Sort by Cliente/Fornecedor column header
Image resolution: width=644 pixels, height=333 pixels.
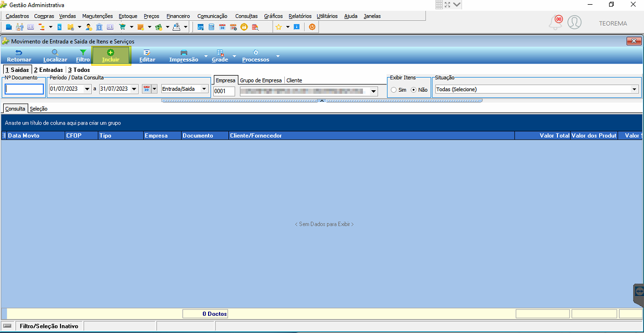[371, 135]
